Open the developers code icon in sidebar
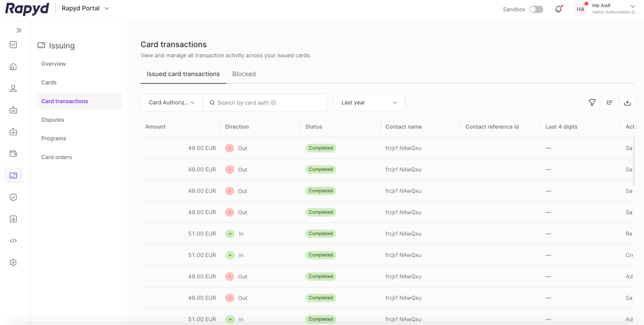This screenshot has height=325, width=644. (x=13, y=241)
